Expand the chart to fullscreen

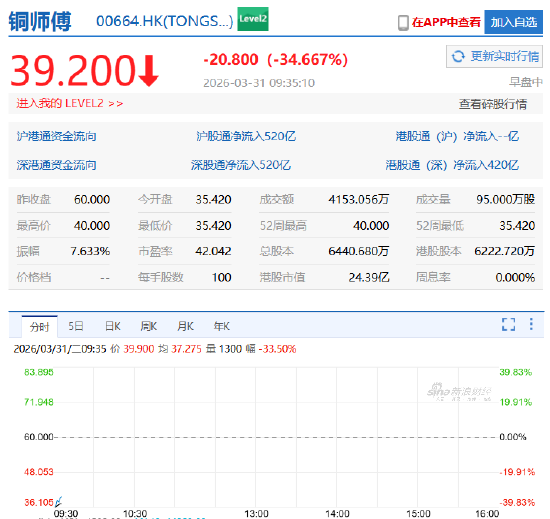tap(508, 324)
